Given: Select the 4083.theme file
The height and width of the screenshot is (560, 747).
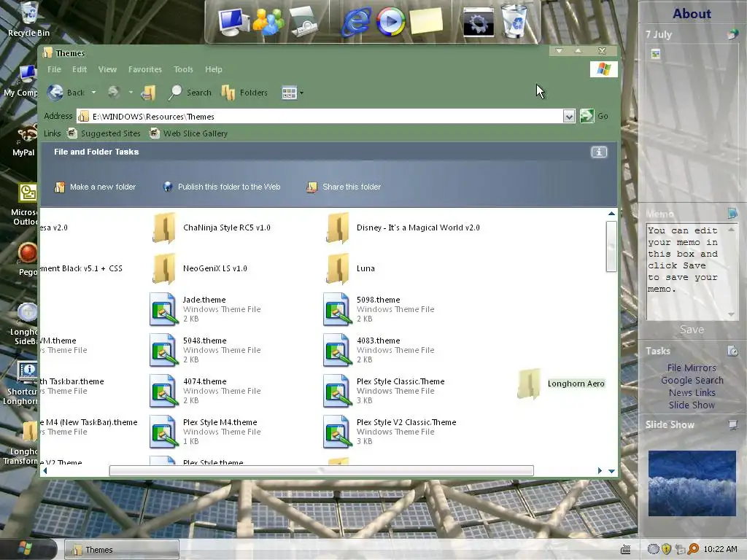Looking at the screenshot, I should pyautogui.click(x=379, y=350).
